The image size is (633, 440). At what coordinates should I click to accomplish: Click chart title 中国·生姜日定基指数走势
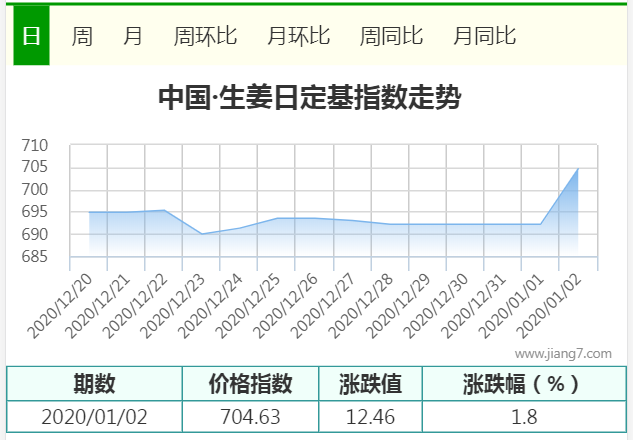pos(310,97)
